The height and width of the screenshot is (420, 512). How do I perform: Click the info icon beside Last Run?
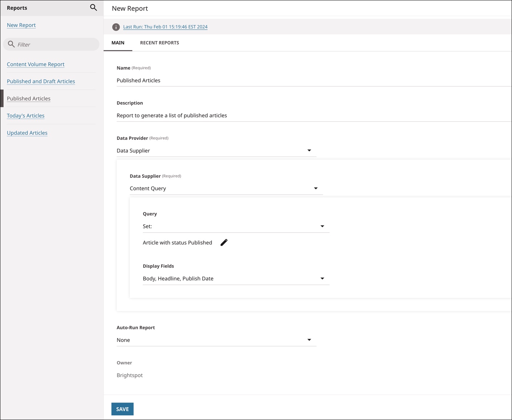116,27
